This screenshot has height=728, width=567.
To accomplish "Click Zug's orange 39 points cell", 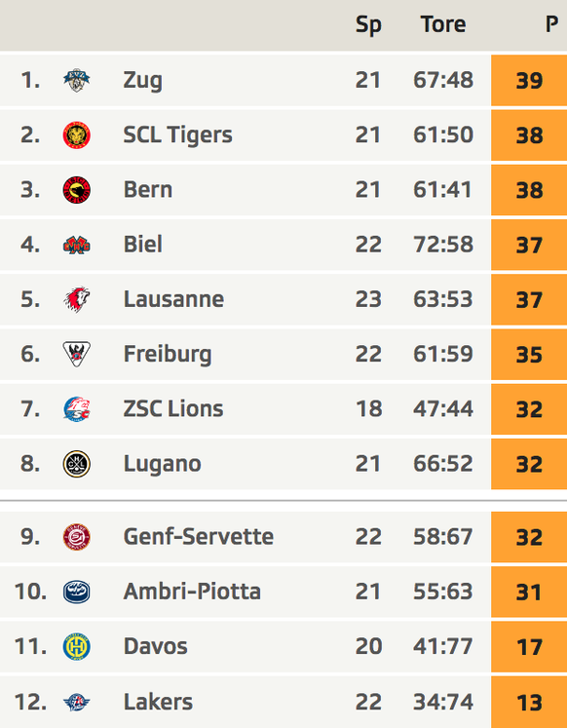I will (x=529, y=80).
